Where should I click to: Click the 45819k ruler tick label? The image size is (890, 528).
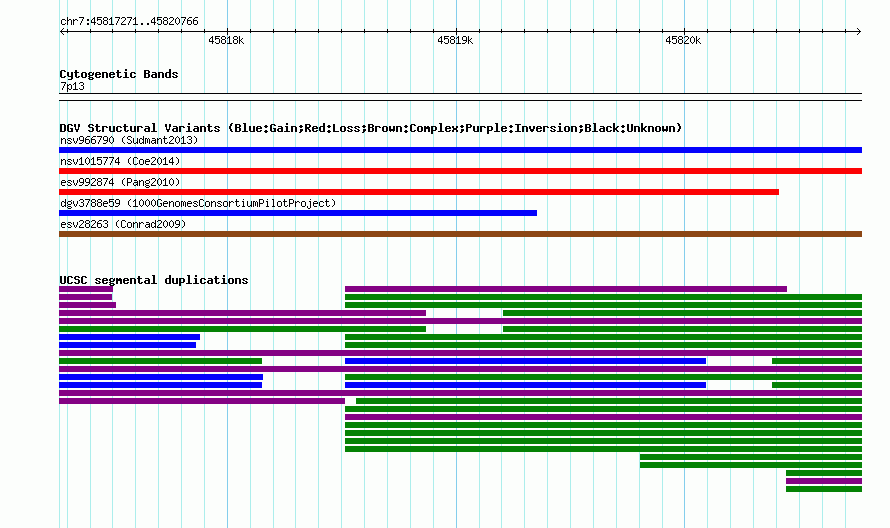click(x=455, y=40)
